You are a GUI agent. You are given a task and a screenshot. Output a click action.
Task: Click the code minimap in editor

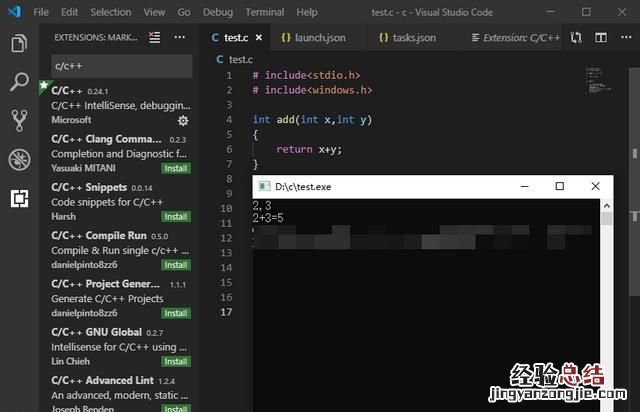tap(599, 81)
